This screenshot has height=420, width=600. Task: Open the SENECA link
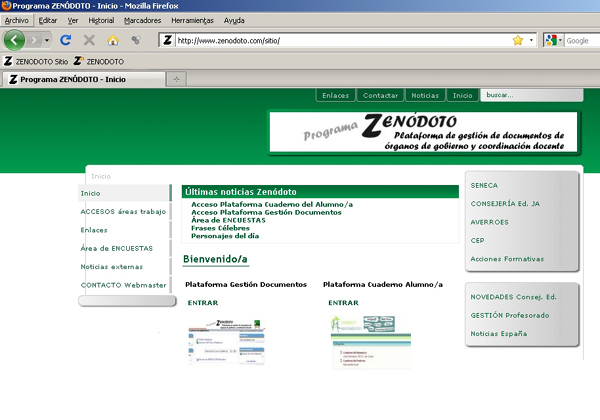click(484, 185)
